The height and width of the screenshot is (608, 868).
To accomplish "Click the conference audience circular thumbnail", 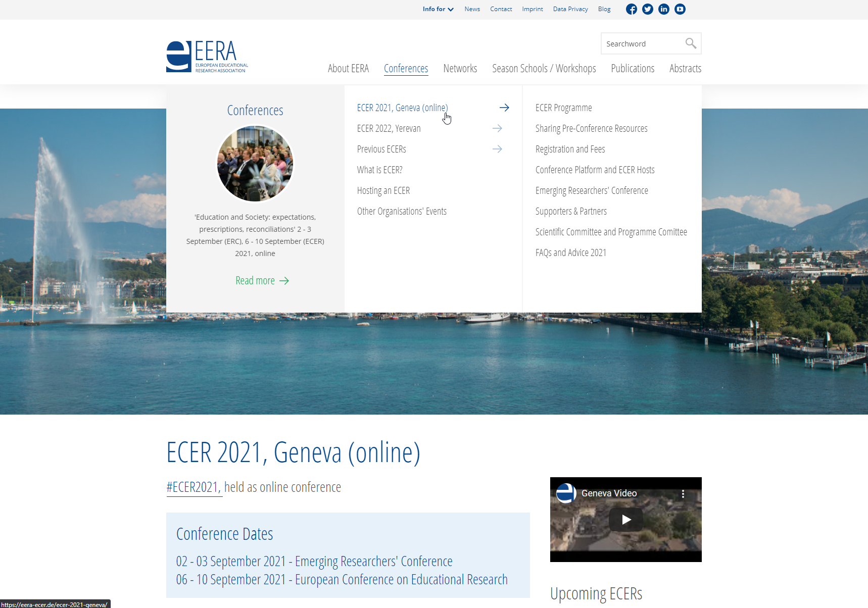I will 255,163.
